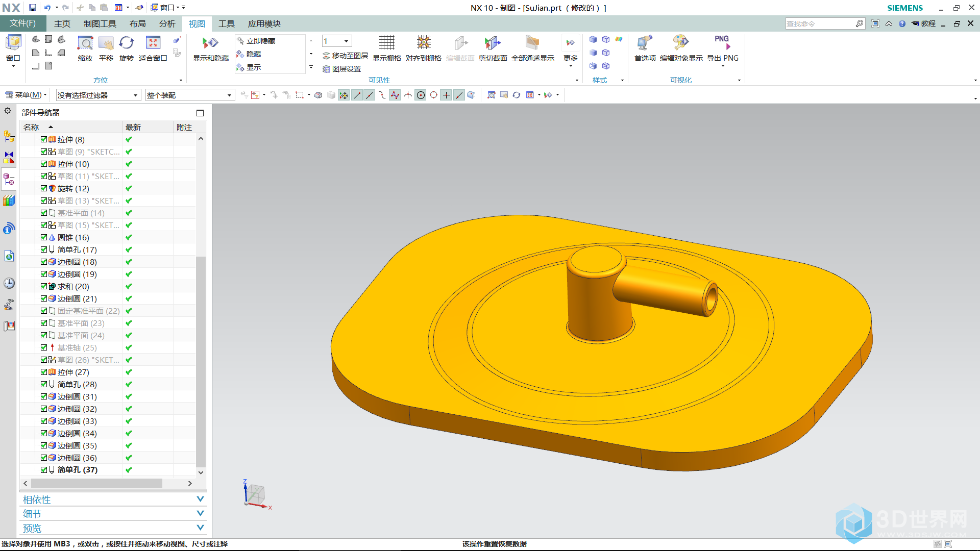The width and height of the screenshot is (980, 551).
Task: Toggle the 圆锥 (16) feature checkbox
Action: (x=44, y=237)
